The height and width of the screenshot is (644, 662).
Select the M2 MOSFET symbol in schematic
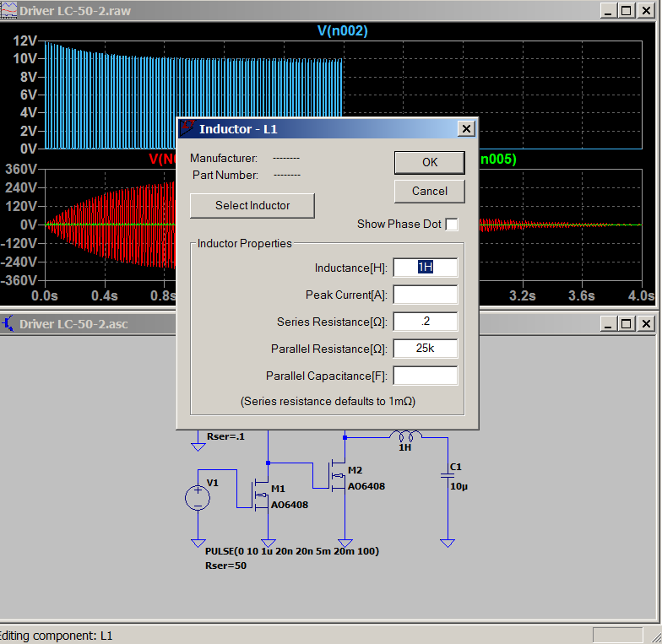tap(339, 475)
